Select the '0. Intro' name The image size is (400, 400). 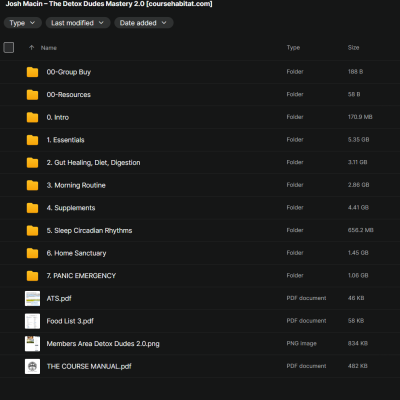pos(58,117)
